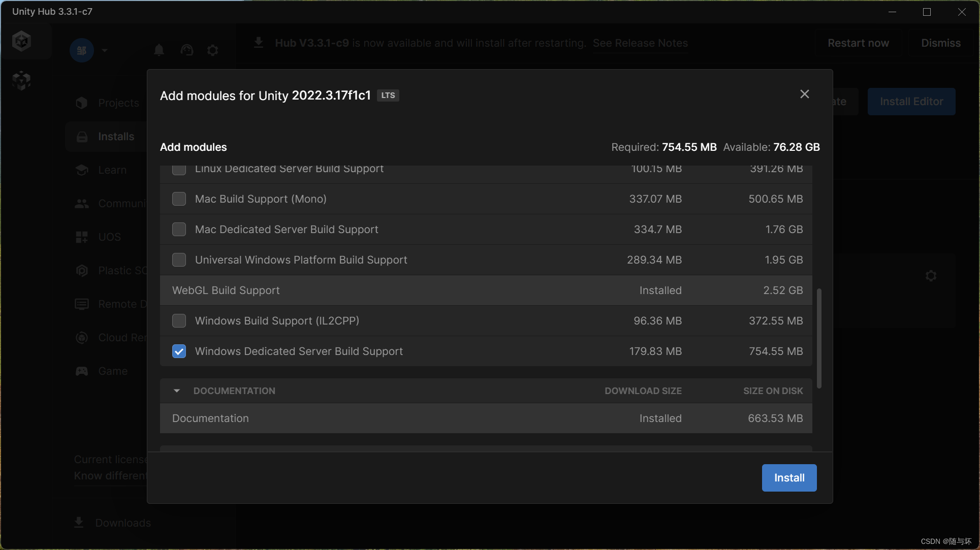Click the headset support icon
The width and height of the screenshot is (980, 550).
[186, 50]
